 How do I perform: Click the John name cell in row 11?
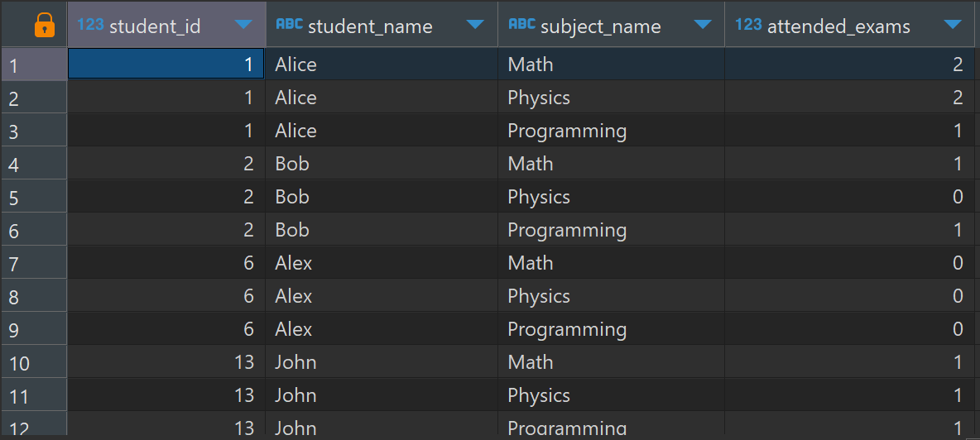[382, 395]
